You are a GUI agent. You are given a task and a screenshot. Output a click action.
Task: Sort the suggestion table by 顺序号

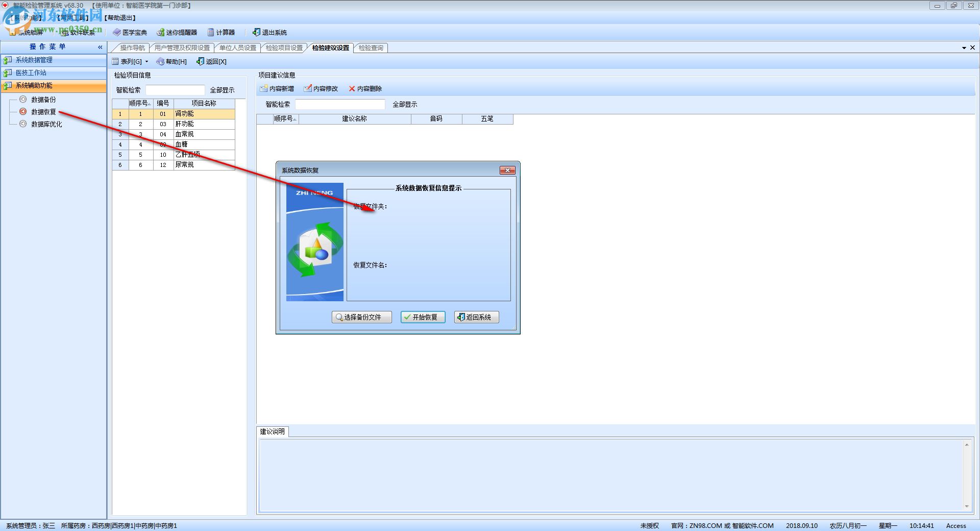pyautogui.click(x=285, y=118)
